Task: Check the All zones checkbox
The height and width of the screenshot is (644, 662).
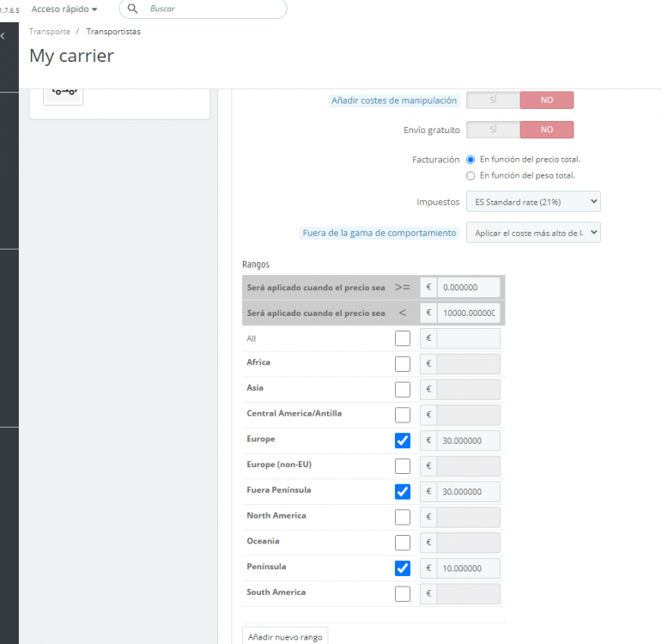Action: [x=403, y=338]
